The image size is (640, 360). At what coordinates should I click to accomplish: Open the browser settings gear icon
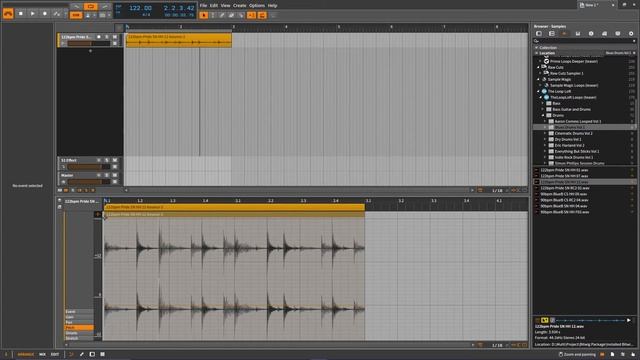click(x=631, y=33)
